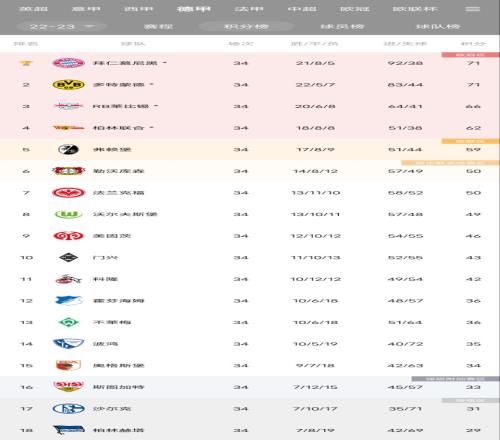Viewport: 500px width, 440px height.
Task: Click the first-place trophy icon
Action: (x=26, y=63)
